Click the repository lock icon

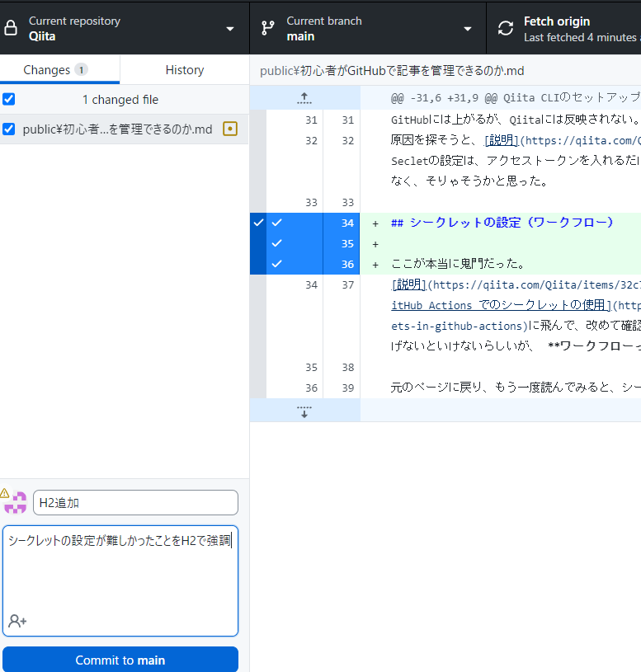pos(11,28)
